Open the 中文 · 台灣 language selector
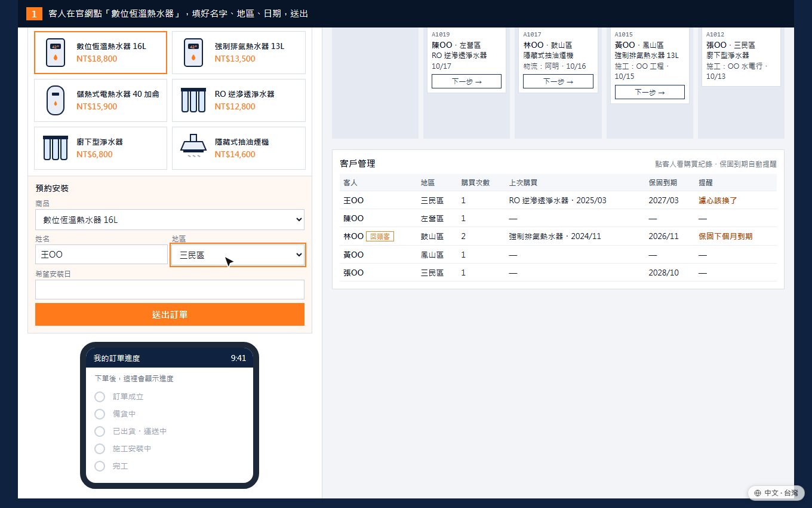 tap(776, 493)
